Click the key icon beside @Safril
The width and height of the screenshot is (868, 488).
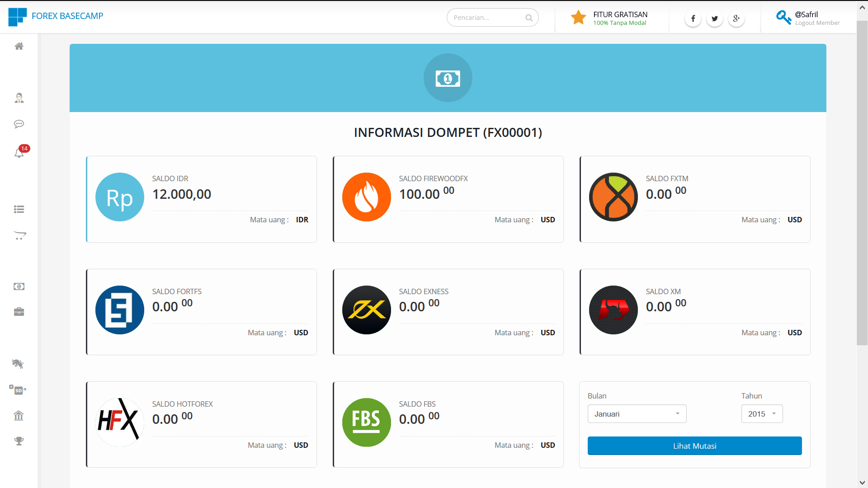(x=783, y=18)
